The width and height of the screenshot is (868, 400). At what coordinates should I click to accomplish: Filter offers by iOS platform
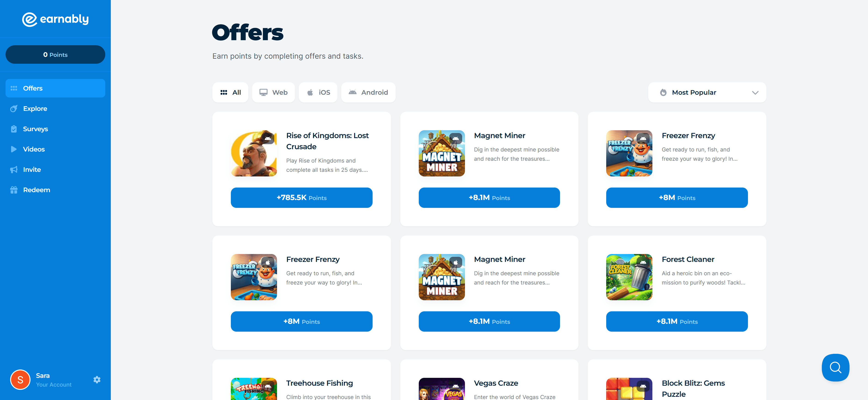318,92
